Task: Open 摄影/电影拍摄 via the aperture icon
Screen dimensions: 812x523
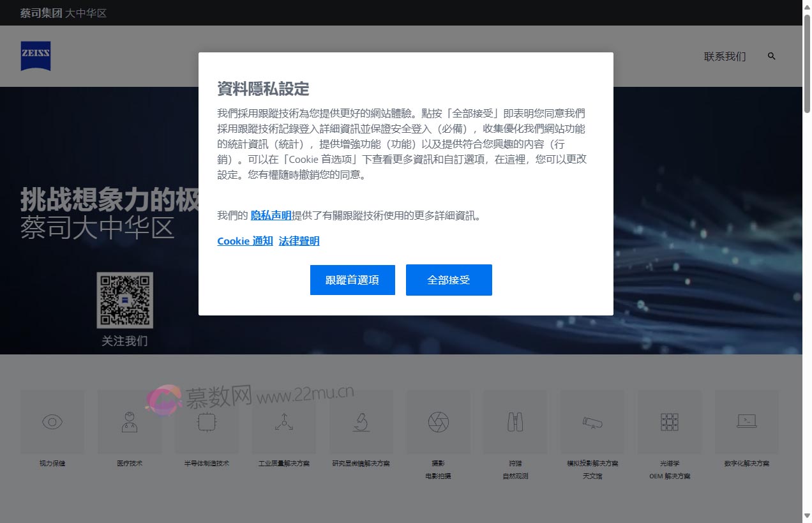Action: tap(438, 421)
